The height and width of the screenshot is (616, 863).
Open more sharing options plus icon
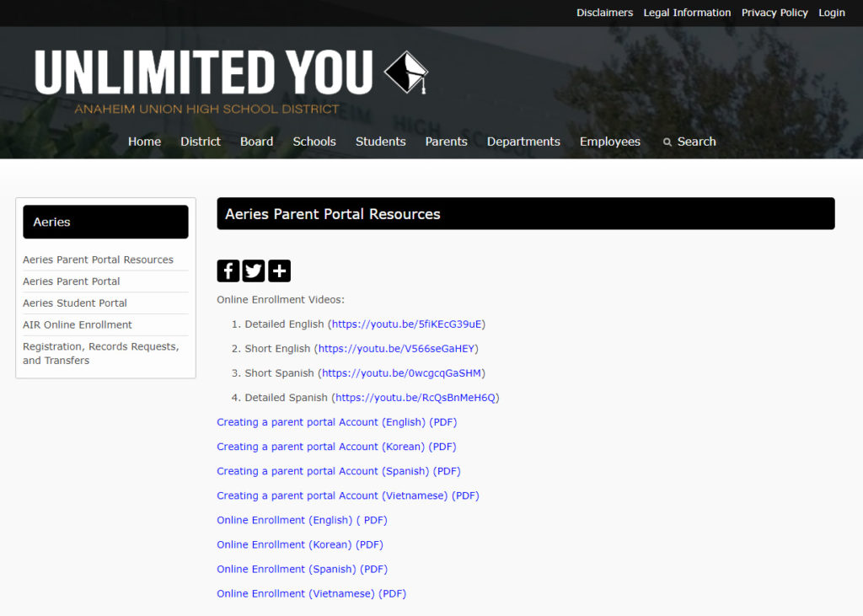(279, 271)
